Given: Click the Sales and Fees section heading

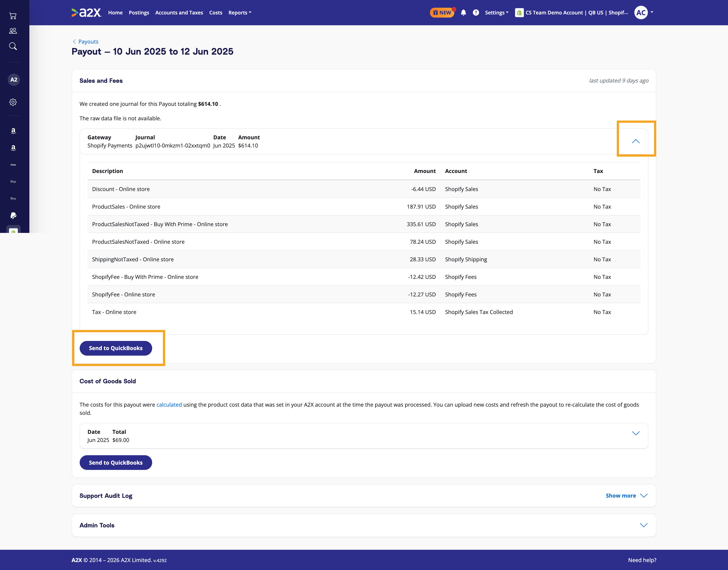Looking at the screenshot, I should [101, 80].
